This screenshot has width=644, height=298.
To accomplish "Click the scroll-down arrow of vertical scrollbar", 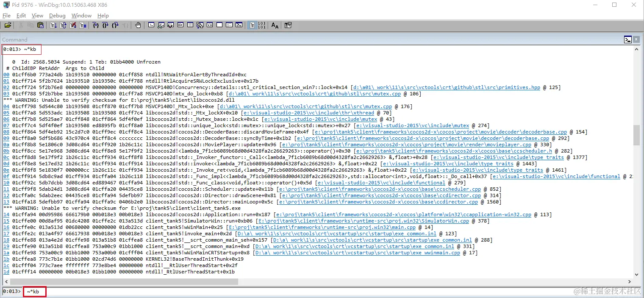I will pyautogui.click(x=636, y=274).
